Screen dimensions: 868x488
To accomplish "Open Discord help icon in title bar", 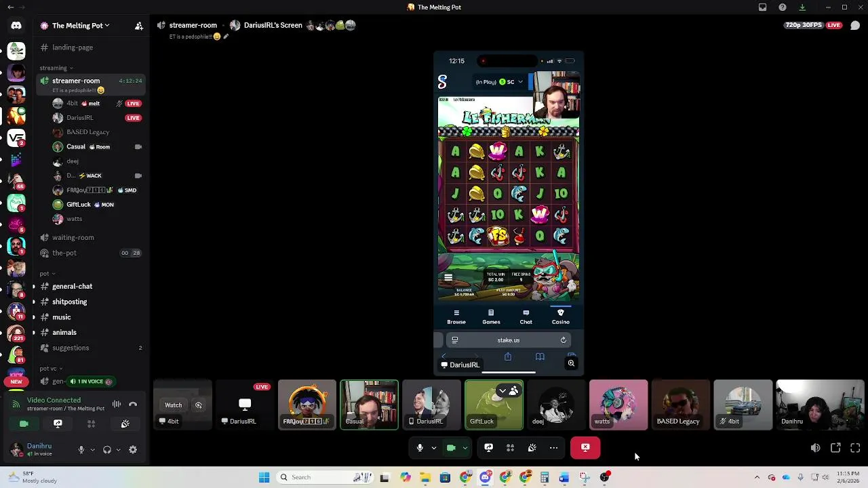I will 783,7.
